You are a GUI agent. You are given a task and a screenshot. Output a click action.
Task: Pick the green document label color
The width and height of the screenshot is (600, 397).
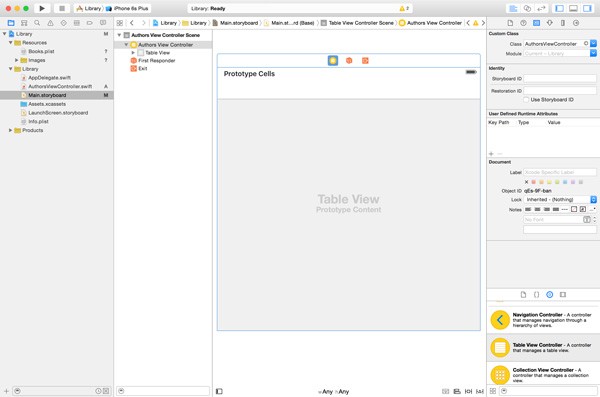pyautogui.click(x=557, y=182)
